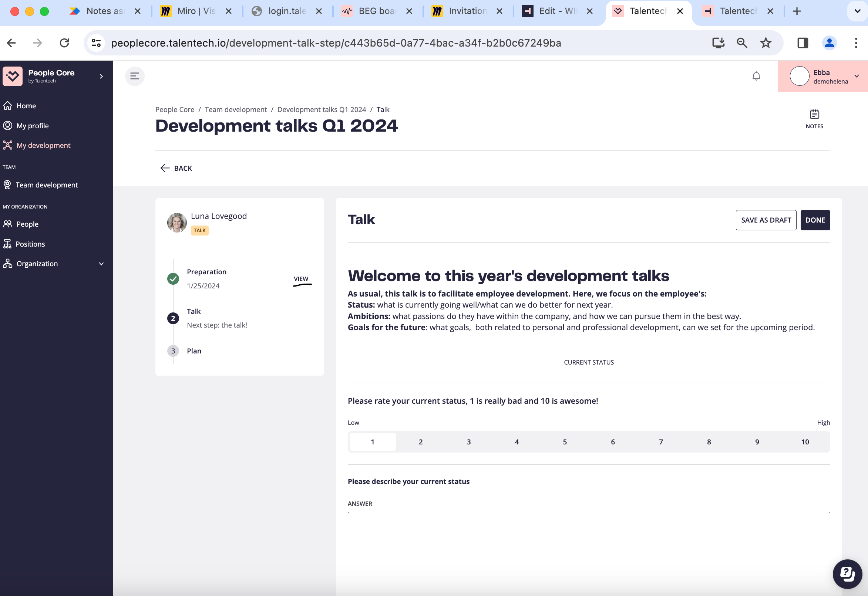Click the notification bell icon
Viewport: 868px width, 596px height.
click(x=756, y=76)
